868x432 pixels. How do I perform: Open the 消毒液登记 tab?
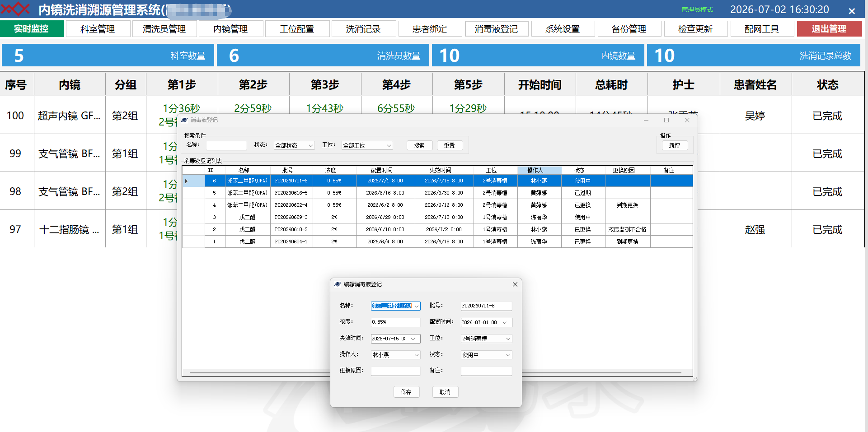pyautogui.click(x=497, y=29)
